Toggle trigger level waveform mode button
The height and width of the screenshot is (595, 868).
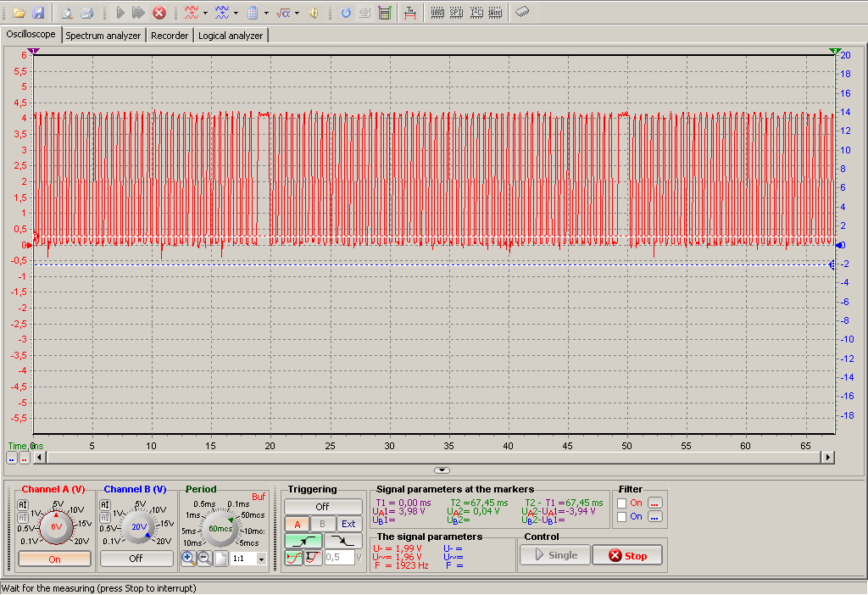click(x=293, y=558)
